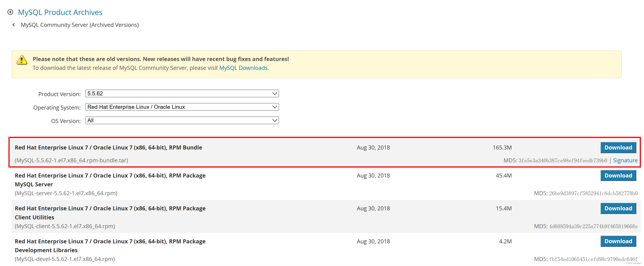Click the bold old versions warning sentence

click(161, 59)
